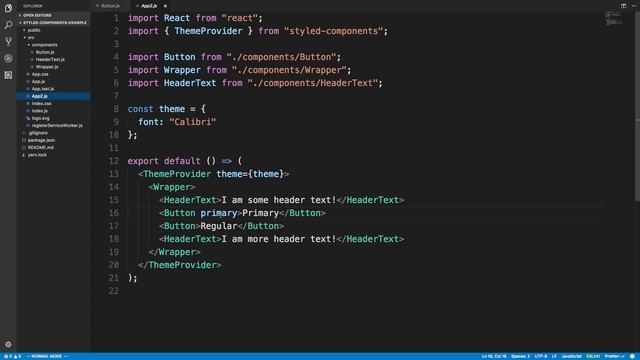
Task: Open the Extensions view in activity bar
Action: (x=8, y=75)
